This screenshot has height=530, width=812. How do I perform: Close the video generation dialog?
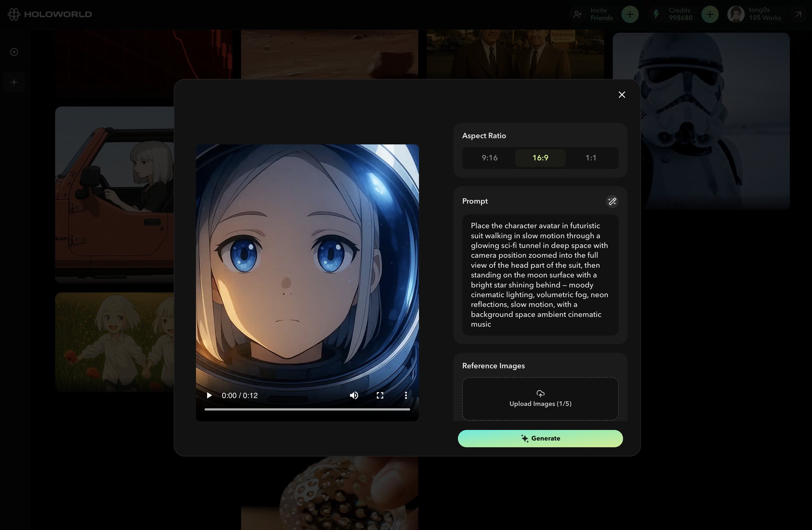622,95
